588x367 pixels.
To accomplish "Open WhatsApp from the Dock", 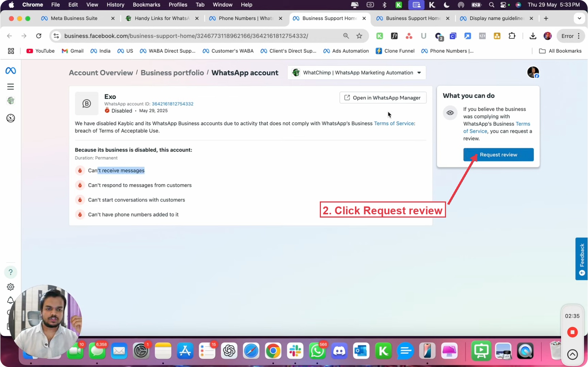I will pyautogui.click(x=317, y=351).
